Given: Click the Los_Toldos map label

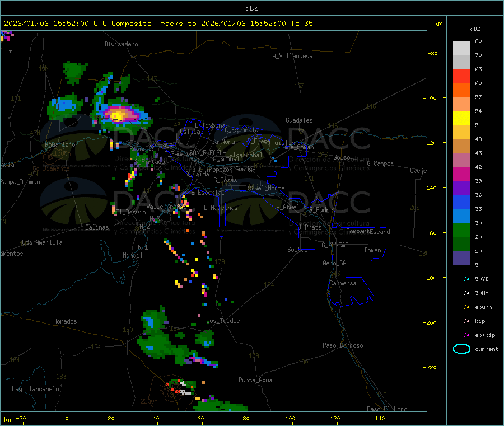Looking at the screenshot, I should coord(223,321).
